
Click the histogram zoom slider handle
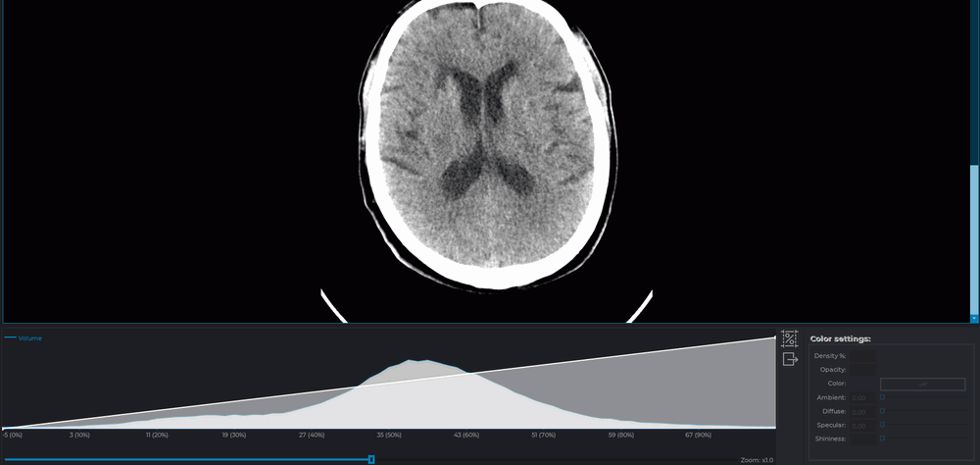371,459
